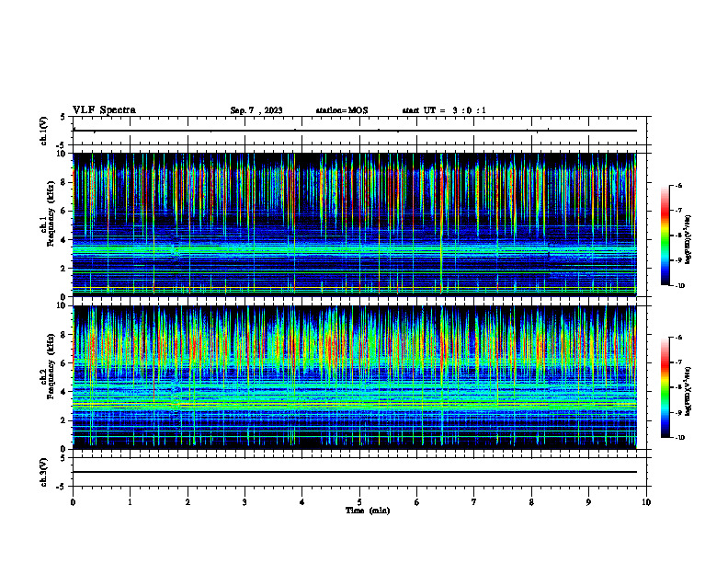728x563 pixels.
Task: Click the "-6" label on ch.1 color bar
Action: point(679,185)
